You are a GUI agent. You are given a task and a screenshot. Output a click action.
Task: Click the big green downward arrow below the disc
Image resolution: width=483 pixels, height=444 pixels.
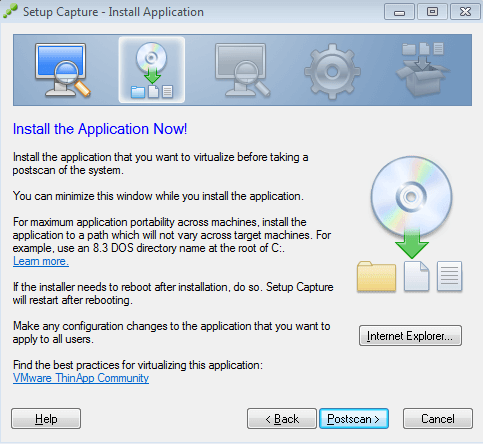(412, 244)
